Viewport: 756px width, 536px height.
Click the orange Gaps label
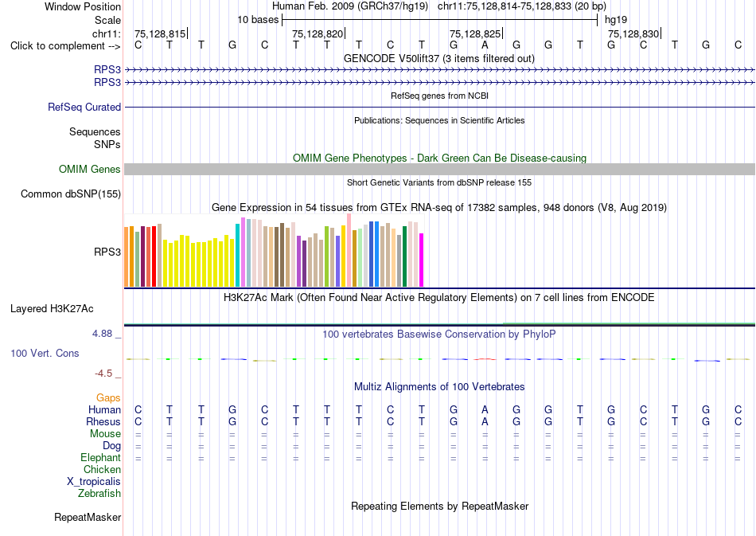[x=108, y=397]
